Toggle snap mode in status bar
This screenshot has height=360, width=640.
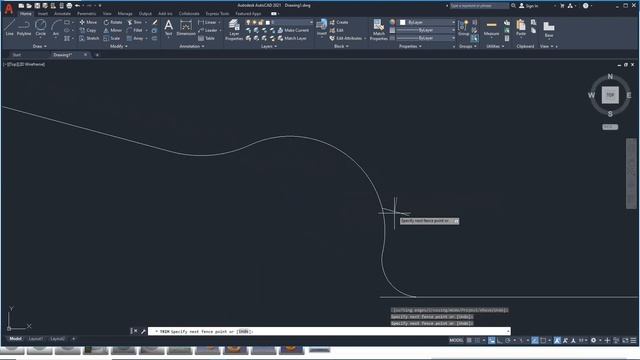[477, 340]
